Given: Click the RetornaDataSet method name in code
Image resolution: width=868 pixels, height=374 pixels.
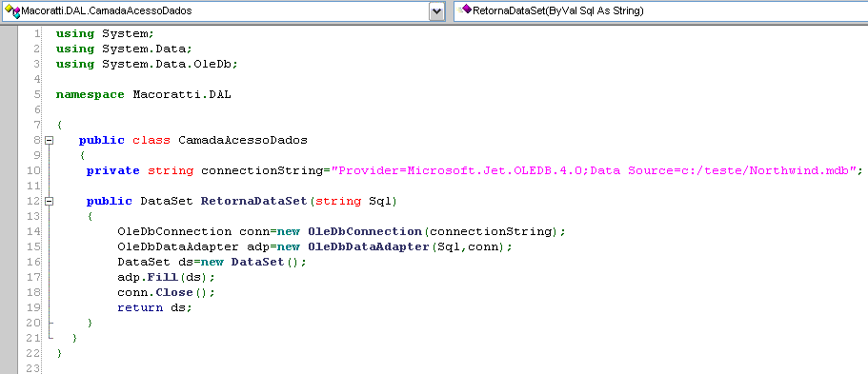Looking at the screenshot, I should click(x=253, y=202).
